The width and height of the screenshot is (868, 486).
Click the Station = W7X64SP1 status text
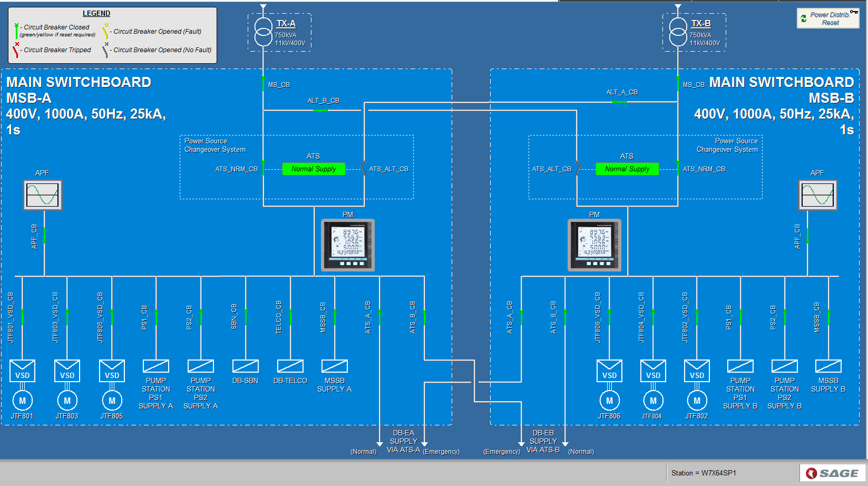click(704, 473)
